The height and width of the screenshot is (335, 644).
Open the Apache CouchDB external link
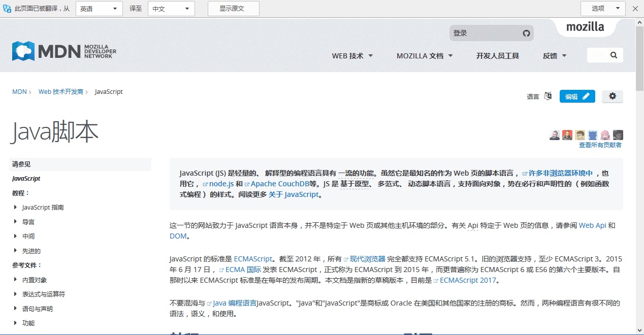[x=276, y=184]
